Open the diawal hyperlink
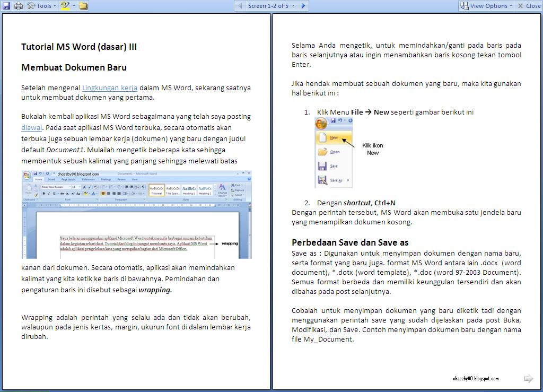 point(30,127)
